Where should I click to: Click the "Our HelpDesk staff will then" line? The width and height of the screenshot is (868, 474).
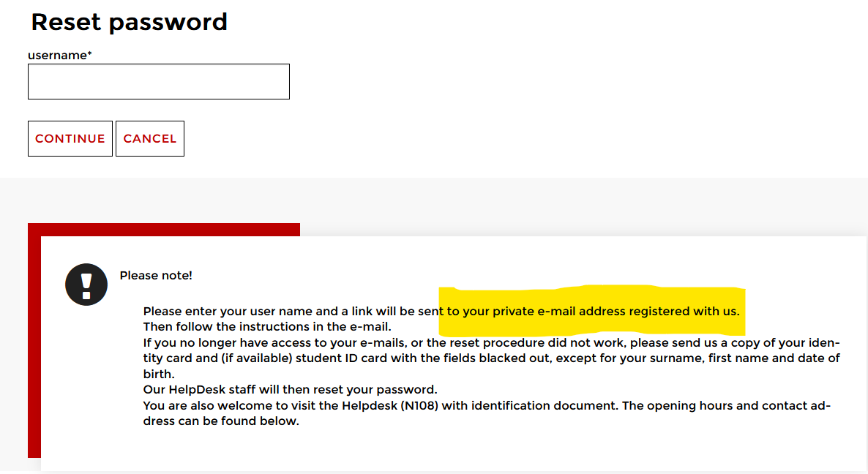[290, 390]
